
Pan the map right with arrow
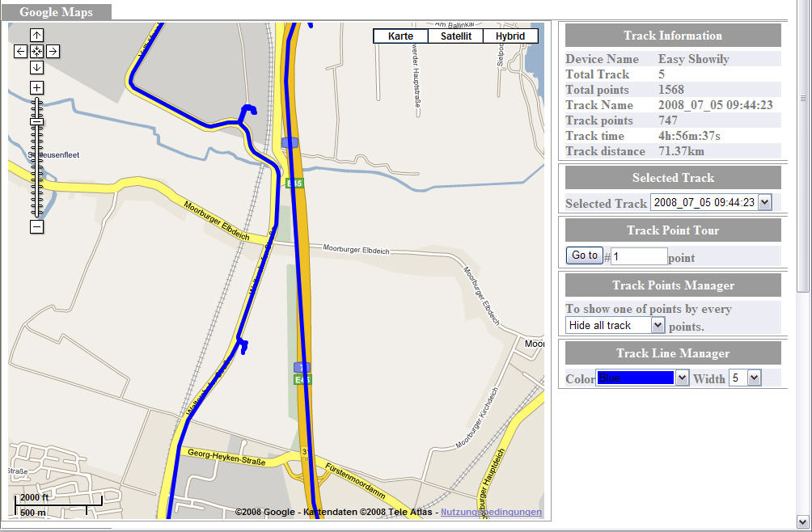pyautogui.click(x=53, y=52)
